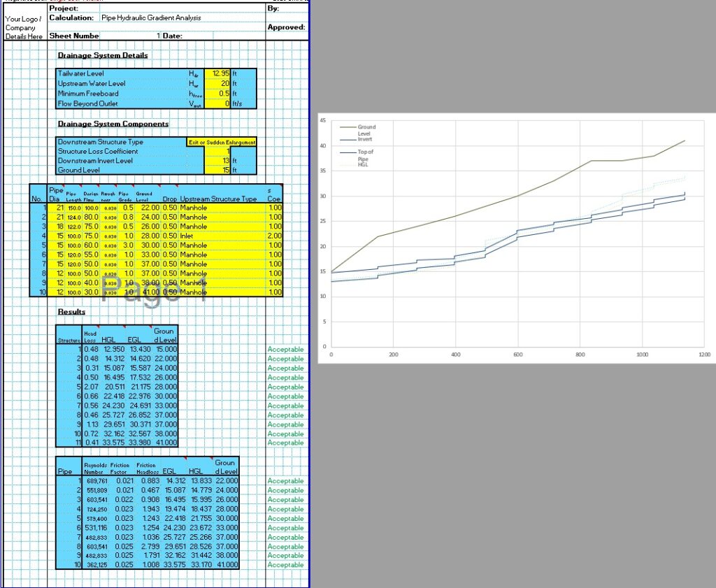Click the Drainage System Details heading
This screenshot has width=716, height=588.
[x=113, y=55]
